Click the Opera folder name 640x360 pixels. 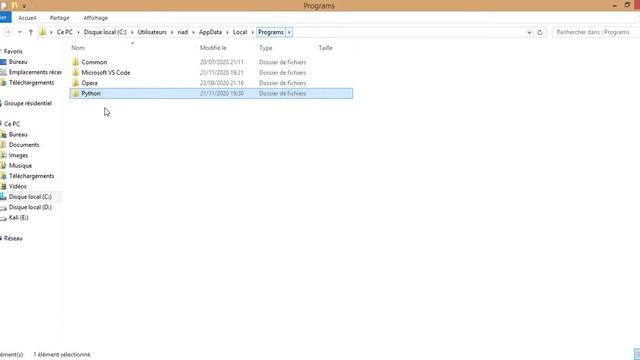point(89,83)
